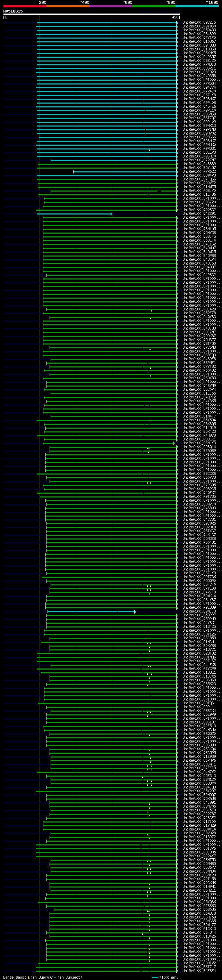This screenshot has width=222, height=980.
Task: Select hit UniRef100_C4Y365
Action: tap(199, 402)
